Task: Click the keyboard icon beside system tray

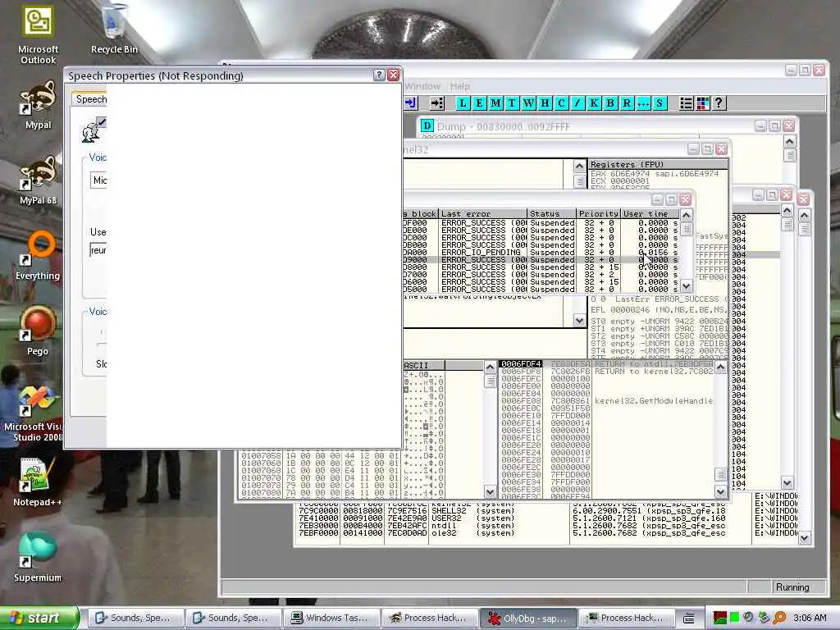Action: tap(689, 619)
